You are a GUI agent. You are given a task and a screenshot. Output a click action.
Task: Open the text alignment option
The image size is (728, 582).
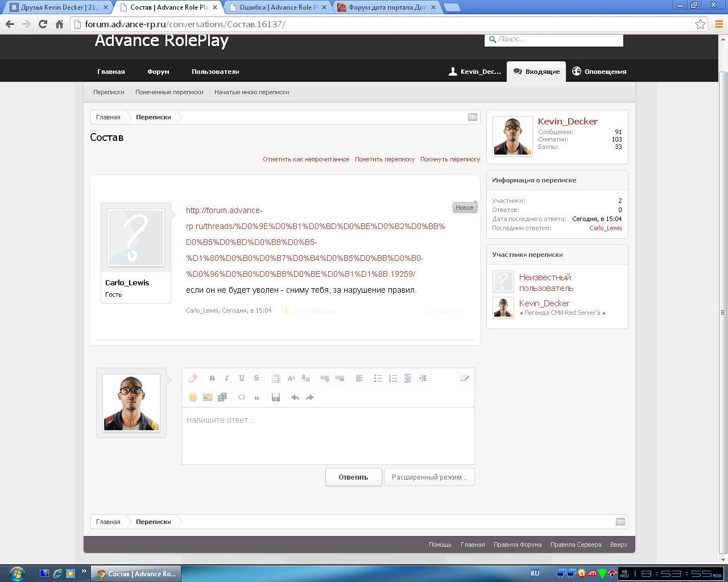[359, 379]
